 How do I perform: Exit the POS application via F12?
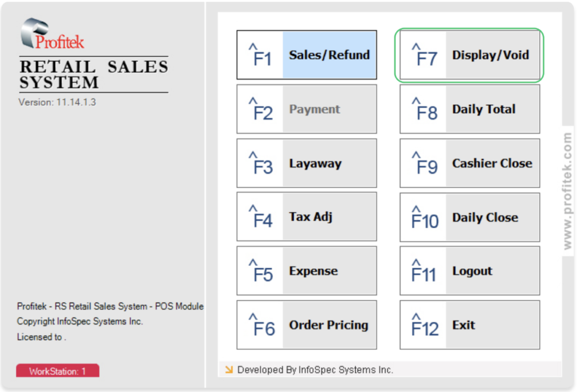coord(469,325)
